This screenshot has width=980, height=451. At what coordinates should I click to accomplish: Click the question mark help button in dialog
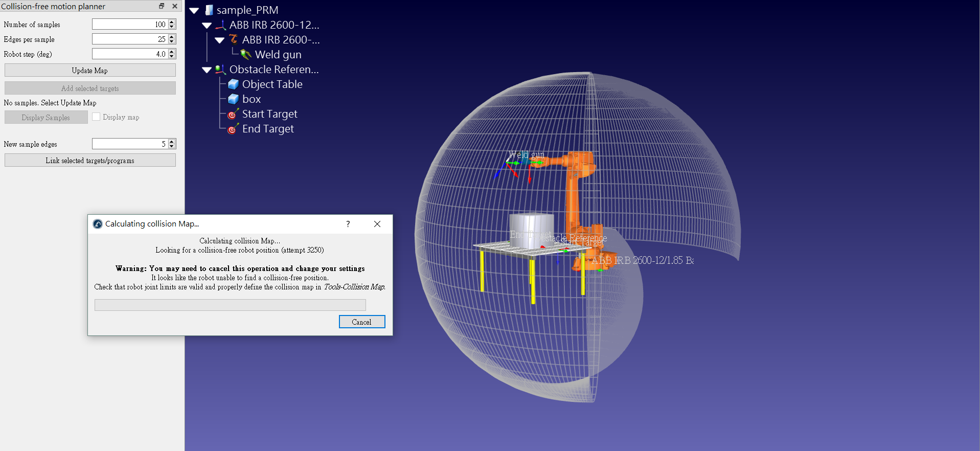[x=348, y=224]
